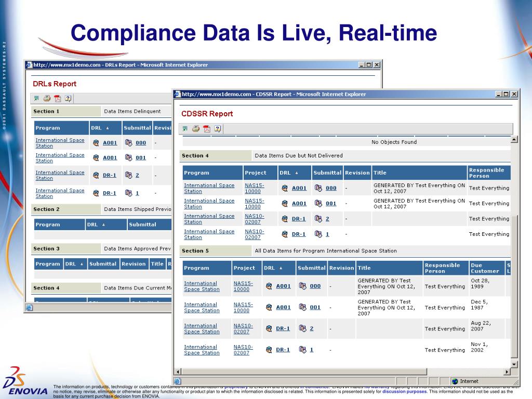
Task: Click the CDSSR horizontal scrollbar right arrow
Action: 507,371
